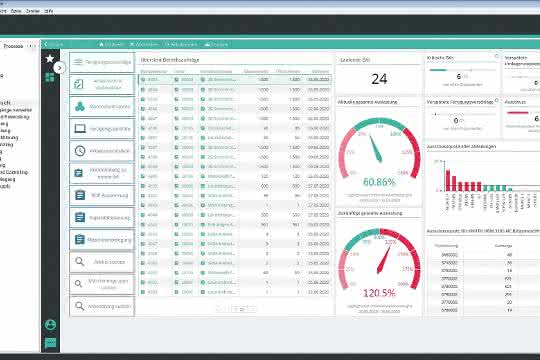Expand the sidebar with the round chevron button
This screenshot has width=540, height=360.
tap(60, 68)
